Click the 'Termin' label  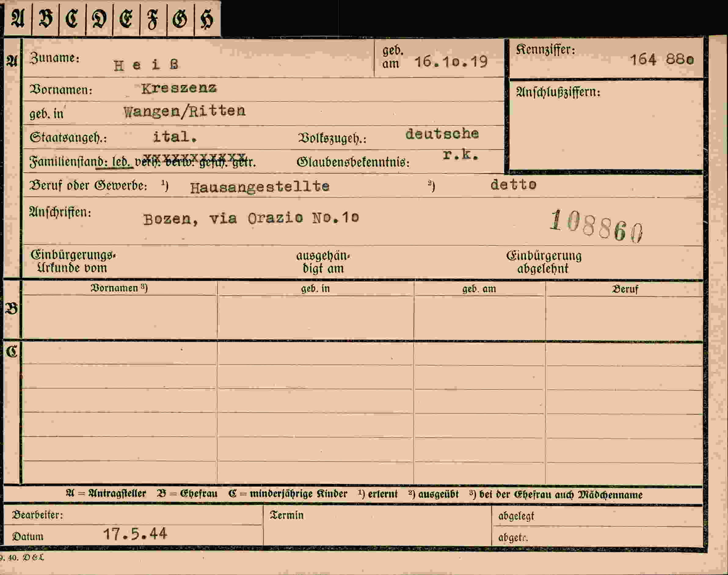click(x=287, y=515)
